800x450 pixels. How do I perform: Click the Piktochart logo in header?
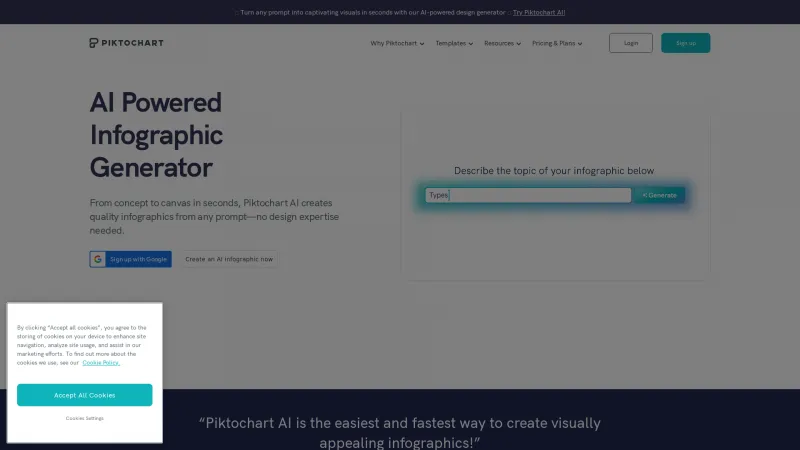126,43
